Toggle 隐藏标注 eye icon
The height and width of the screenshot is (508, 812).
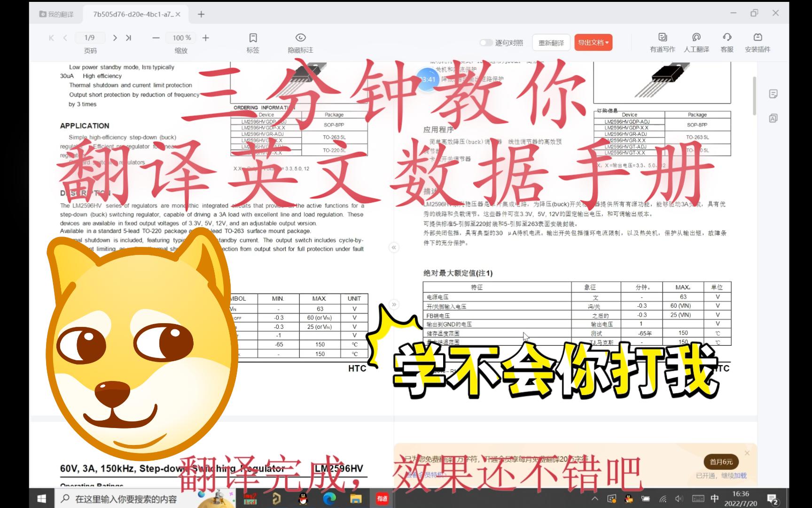tap(300, 43)
